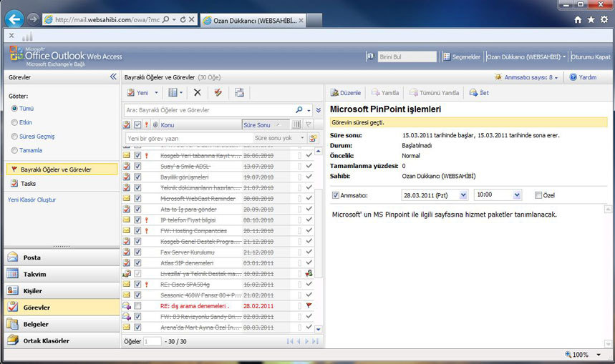Open the reminder time 10:00 dropdown
The width and height of the screenshot is (615, 364).
(517, 195)
